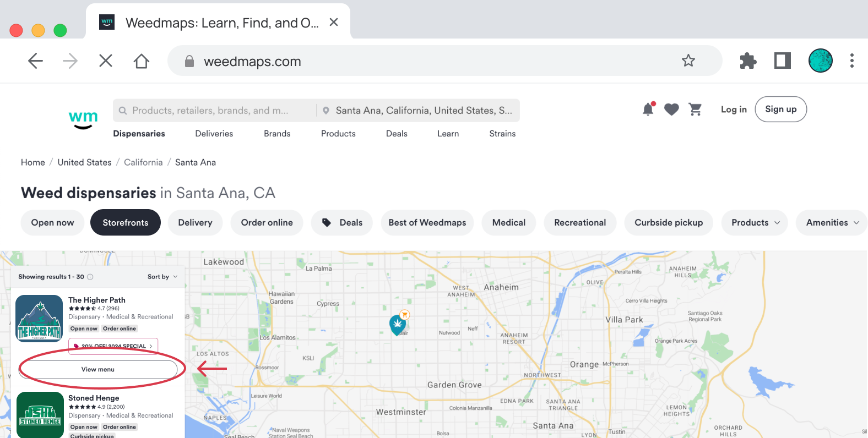868x438 pixels.
Task: Click the Open now tag on The Higher Path
Action: [84, 328]
